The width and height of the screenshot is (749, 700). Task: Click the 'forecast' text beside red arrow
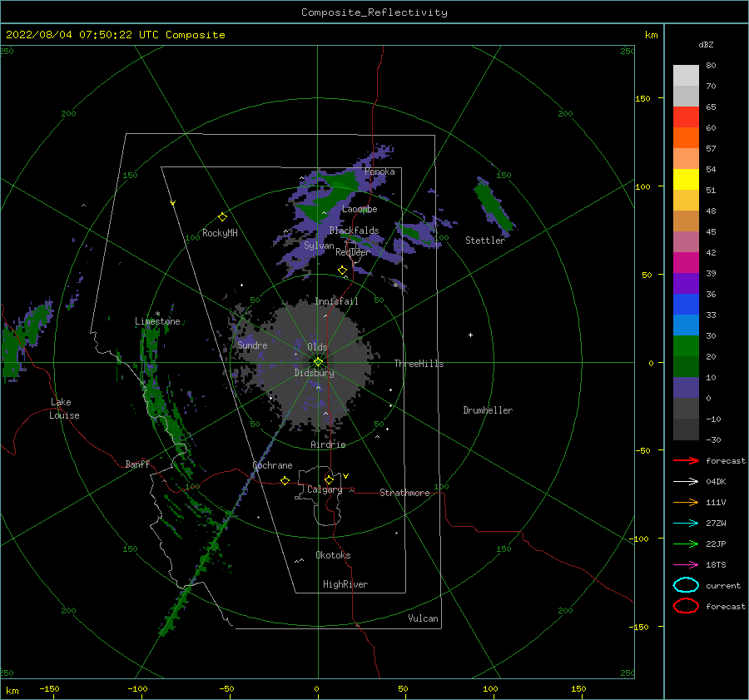726,460
